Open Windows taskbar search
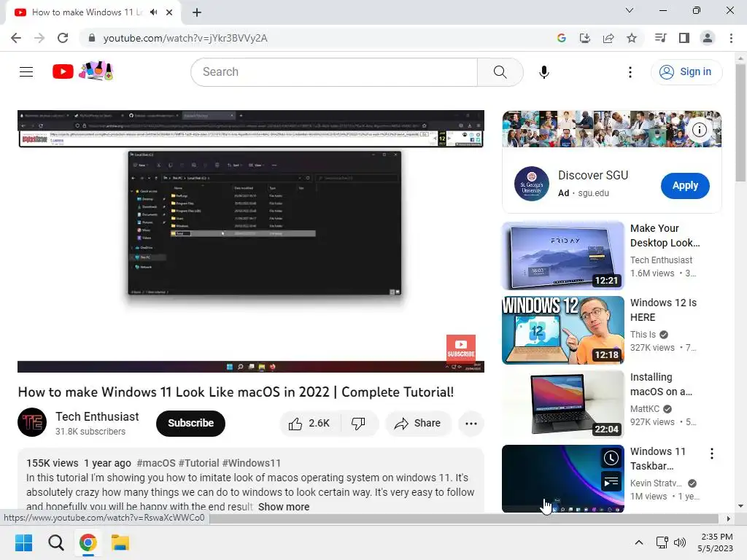The image size is (747, 560). click(55, 542)
